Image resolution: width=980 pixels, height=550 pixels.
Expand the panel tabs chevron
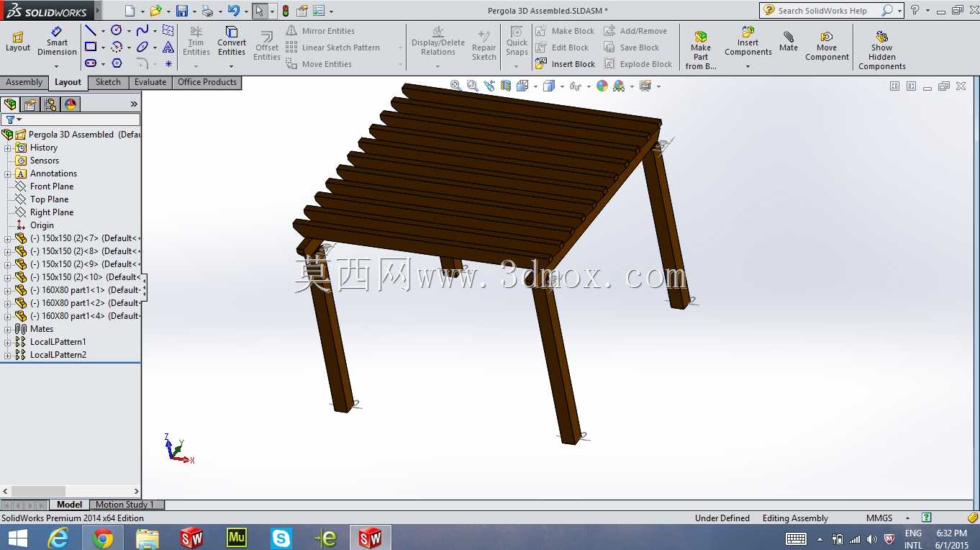(134, 104)
